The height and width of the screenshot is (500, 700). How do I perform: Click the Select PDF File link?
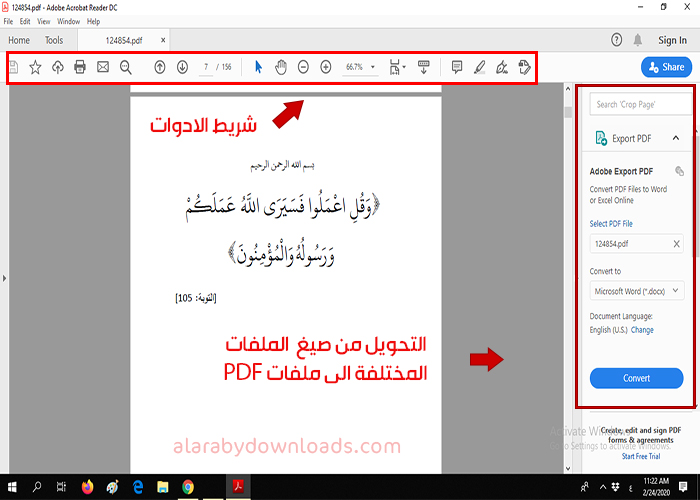point(611,224)
